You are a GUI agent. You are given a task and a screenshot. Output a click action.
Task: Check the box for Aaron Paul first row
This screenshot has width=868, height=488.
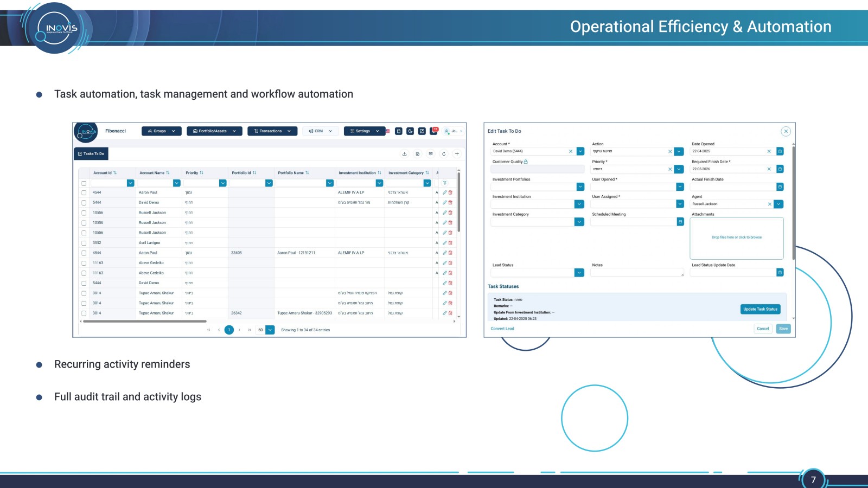pos(84,192)
